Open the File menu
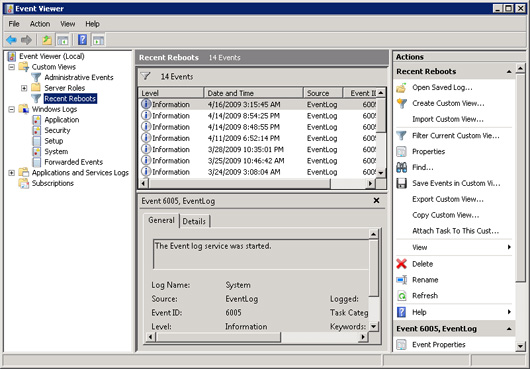This screenshot has height=369, width=530. click(x=14, y=24)
